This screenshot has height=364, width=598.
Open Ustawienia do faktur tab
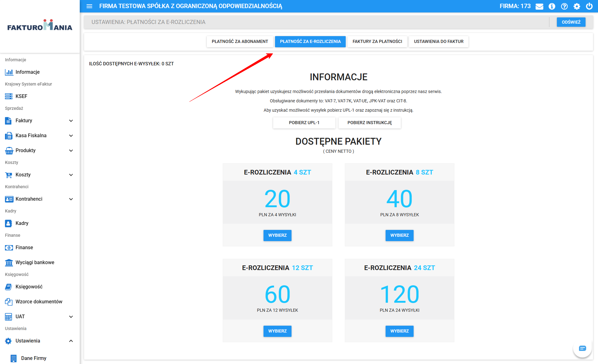coord(439,41)
